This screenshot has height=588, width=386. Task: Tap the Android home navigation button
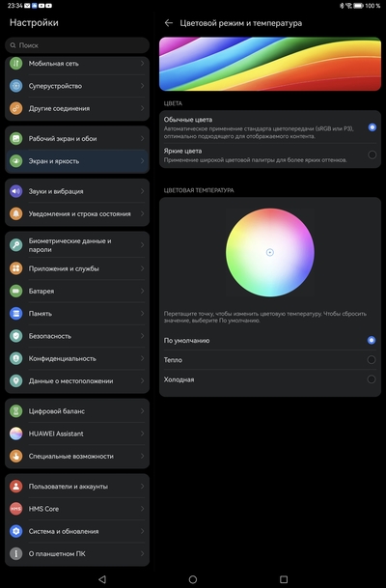(193, 579)
